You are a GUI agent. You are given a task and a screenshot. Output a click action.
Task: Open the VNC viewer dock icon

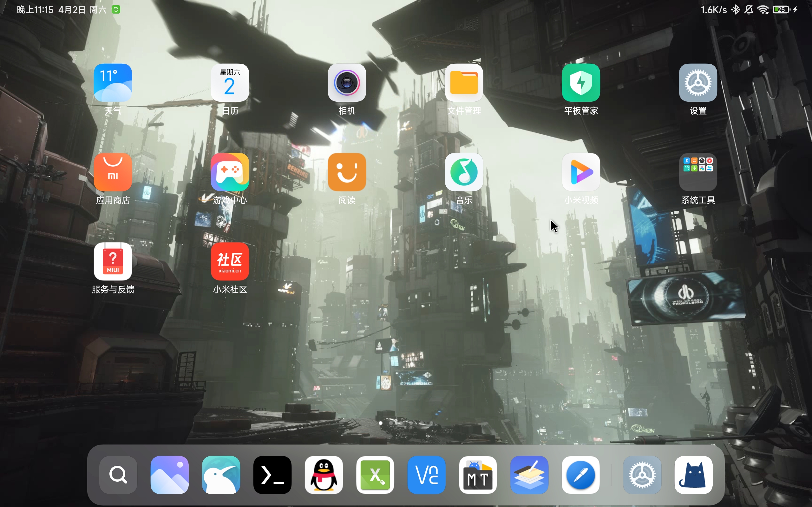426,475
